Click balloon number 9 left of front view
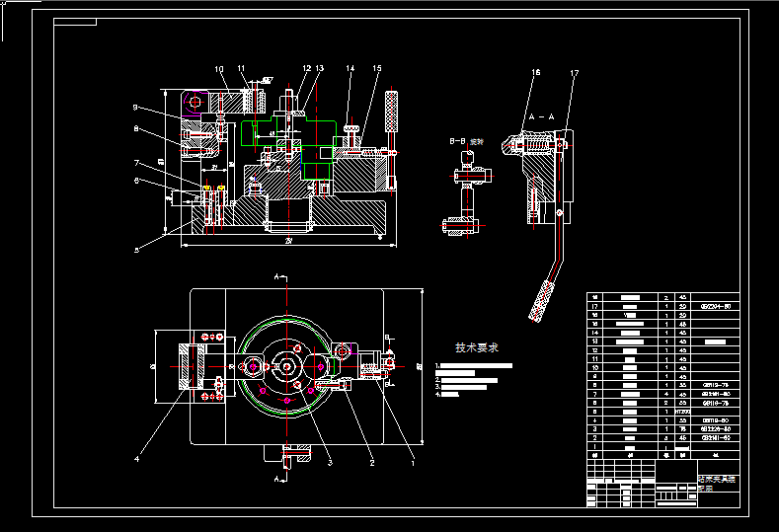Viewport: 779px width, 532px height. point(135,108)
